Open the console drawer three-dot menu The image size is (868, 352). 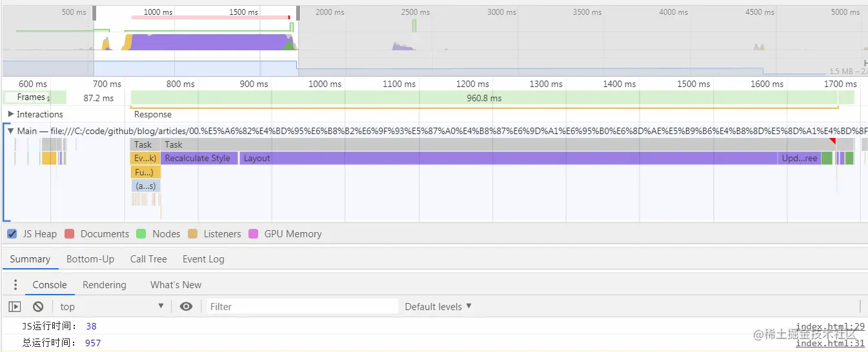(15, 284)
